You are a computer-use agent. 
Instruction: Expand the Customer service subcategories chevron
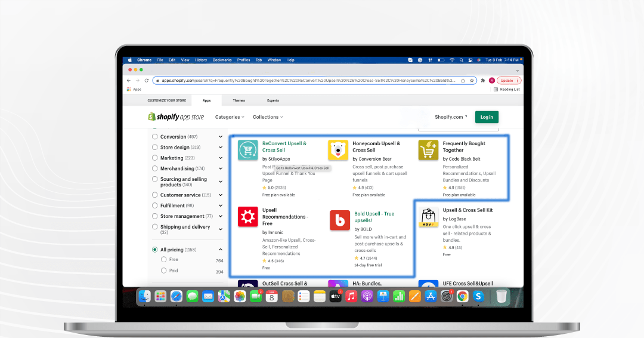pos(221,195)
